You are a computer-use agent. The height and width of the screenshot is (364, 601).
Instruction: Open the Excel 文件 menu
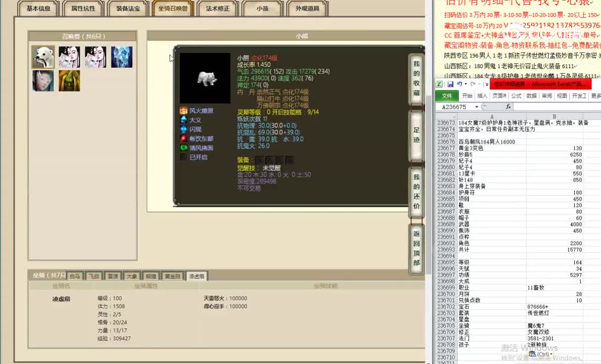coord(447,96)
